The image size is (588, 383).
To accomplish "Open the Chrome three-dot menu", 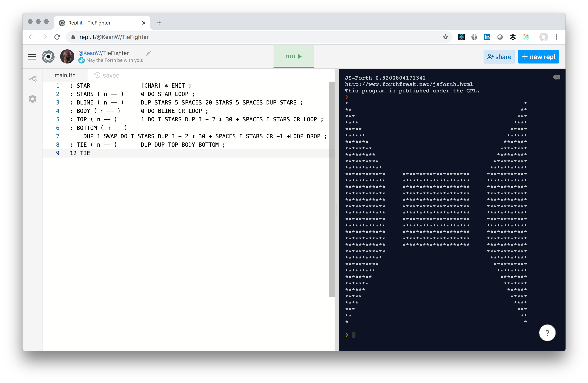I will [x=557, y=37].
